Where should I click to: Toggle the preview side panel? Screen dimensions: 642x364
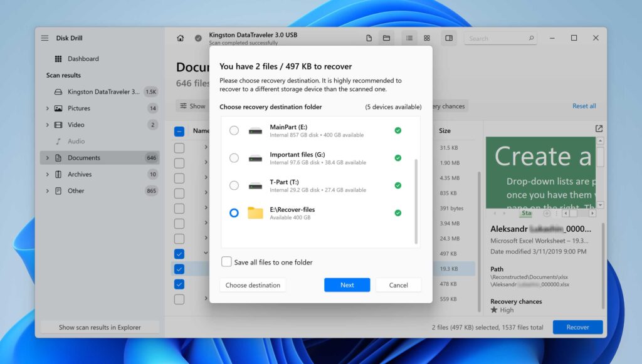click(449, 38)
